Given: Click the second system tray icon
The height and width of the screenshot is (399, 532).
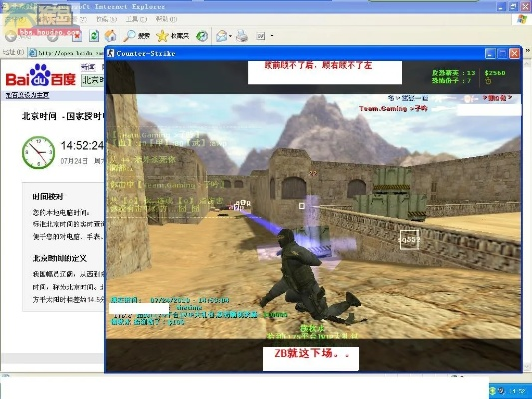Looking at the screenshot, I should (x=501, y=391).
